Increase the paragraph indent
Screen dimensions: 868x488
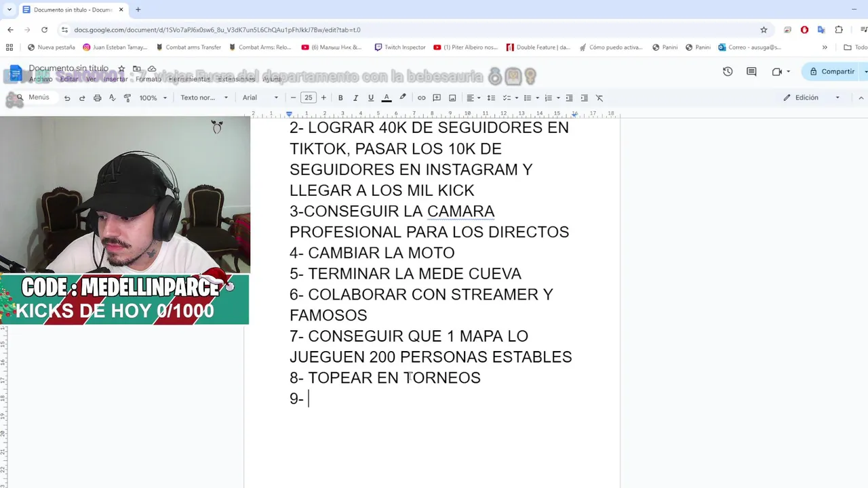(x=584, y=98)
